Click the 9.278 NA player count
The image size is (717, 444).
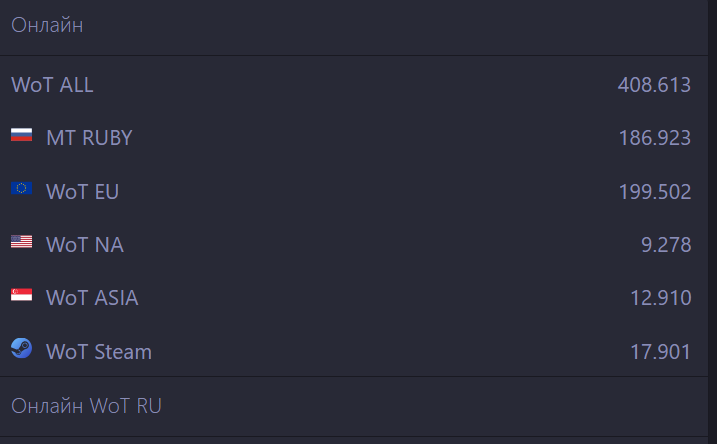666,245
